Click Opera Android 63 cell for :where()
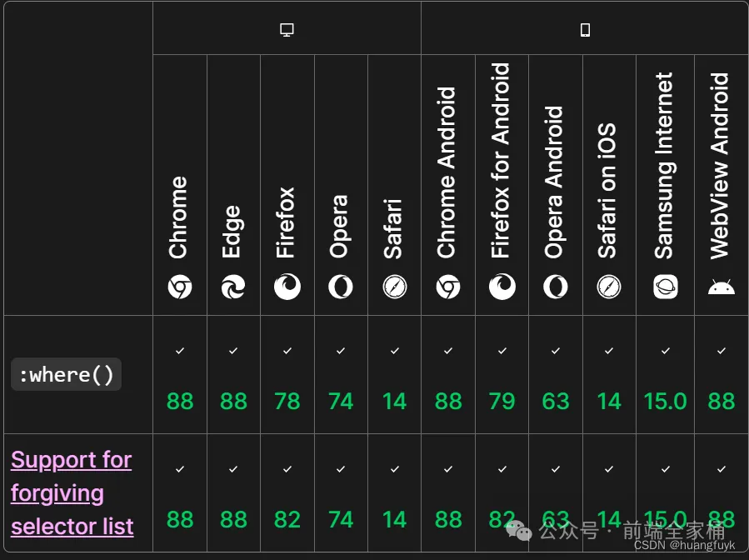The height and width of the screenshot is (560, 749). coord(556,375)
